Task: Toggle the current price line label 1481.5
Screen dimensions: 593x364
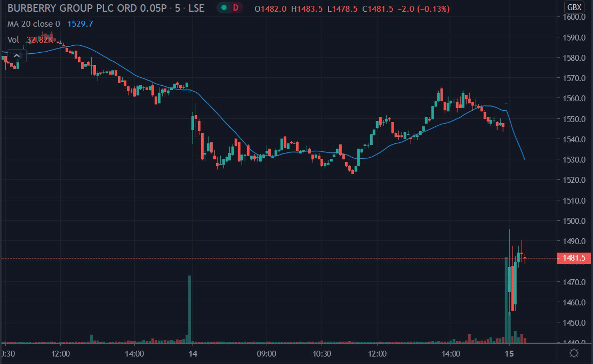Action: coord(575,257)
